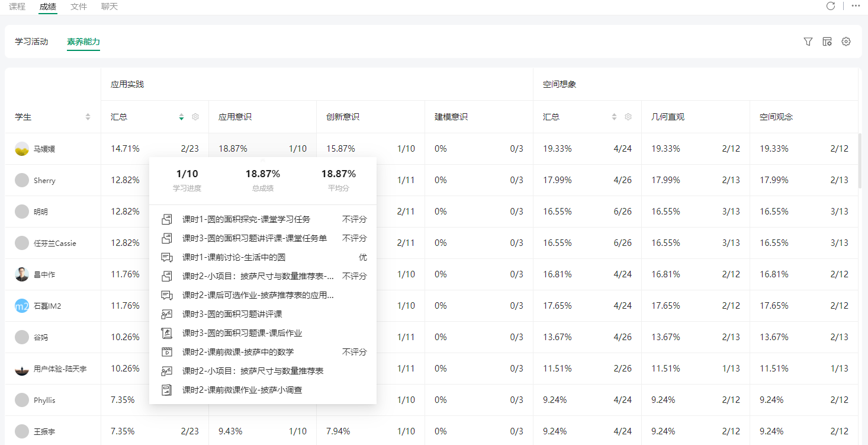The height and width of the screenshot is (445, 868).
Task: Click gear icon beside 空间想象 汇总 column
Action: 628,117
